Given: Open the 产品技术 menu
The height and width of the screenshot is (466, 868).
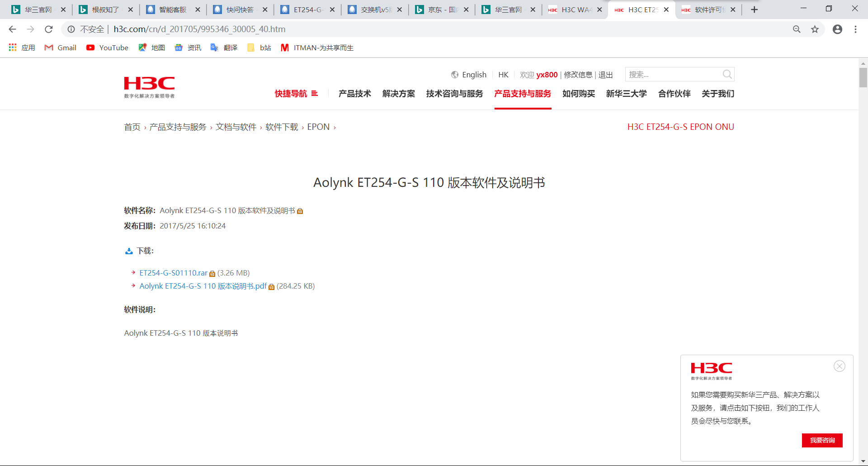Looking at the screenshot, I should coord(355,94).
